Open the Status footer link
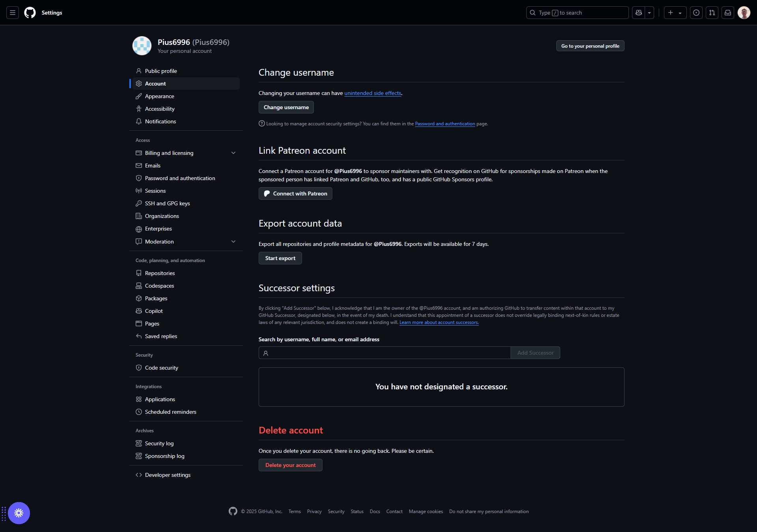The image size is (757, 532). [x=357, y=512]
